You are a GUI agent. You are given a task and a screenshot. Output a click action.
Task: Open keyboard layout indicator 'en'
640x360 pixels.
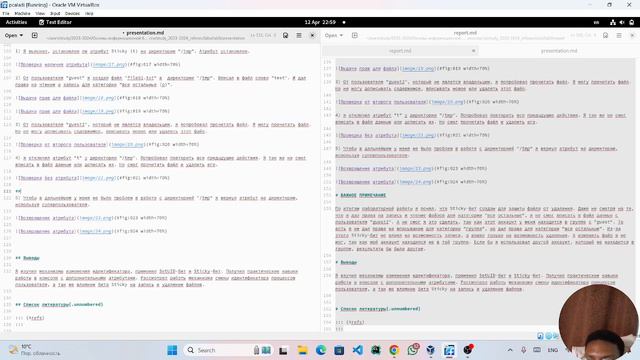[x=596, y=22]
